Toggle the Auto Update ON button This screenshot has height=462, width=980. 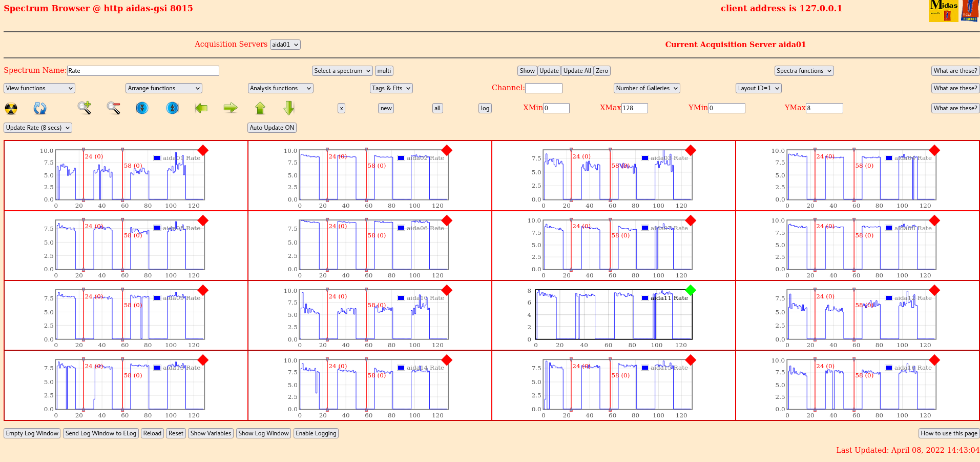tap(272, 128)
